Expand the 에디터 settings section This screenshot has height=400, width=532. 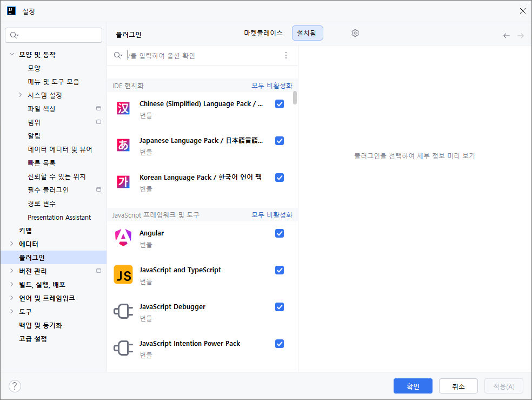12,244
